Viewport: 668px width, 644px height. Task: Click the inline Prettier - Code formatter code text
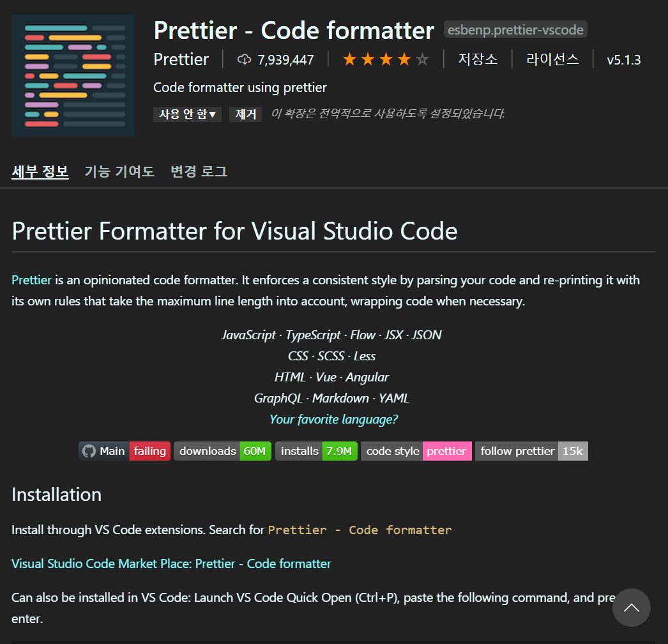[x=360, y=530]
